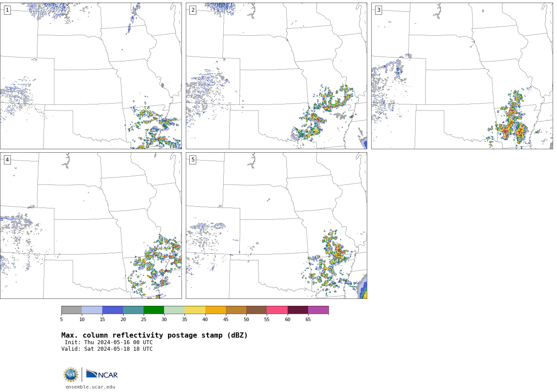Click the NSF logo icon
557x392 pixels.
tap(71, 375)
